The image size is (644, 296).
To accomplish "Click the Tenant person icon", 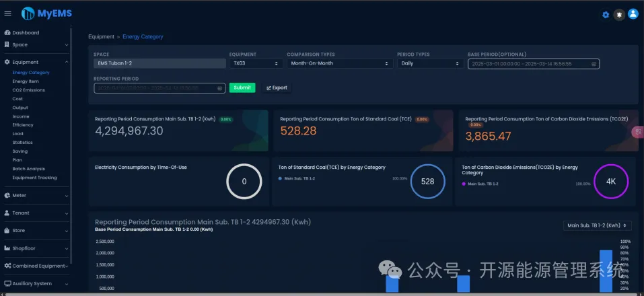I will [x=7, y=213].
